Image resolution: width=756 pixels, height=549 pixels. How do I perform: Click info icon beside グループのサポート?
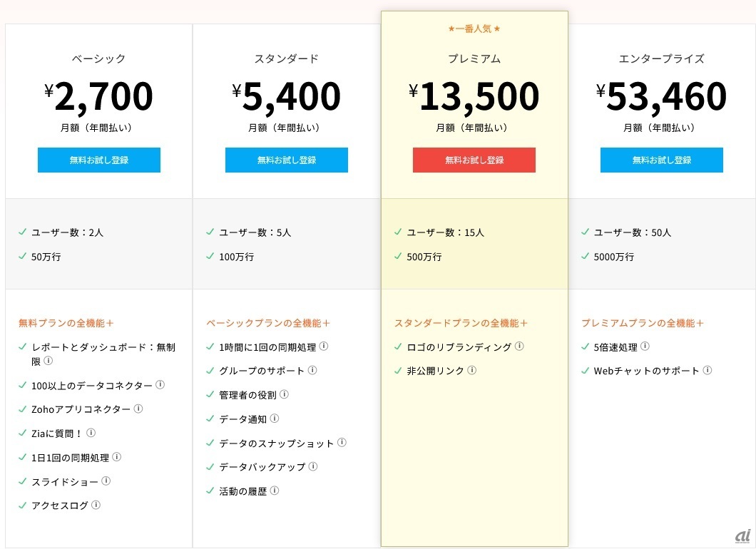pyautogui.click(x=312, y=371)
